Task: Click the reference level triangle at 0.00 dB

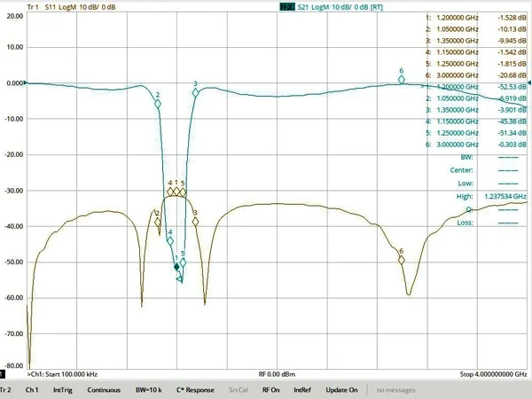Action: (x=26, y=82)
